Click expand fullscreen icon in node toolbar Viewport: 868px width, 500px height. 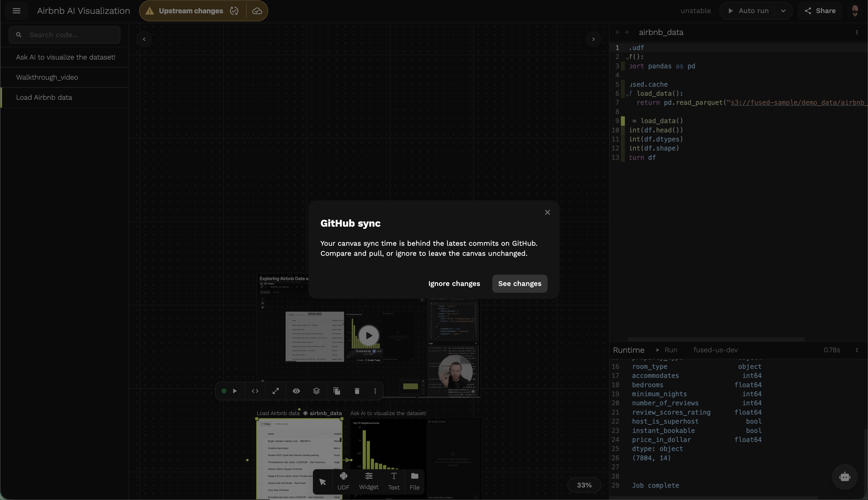pyautogui.click(x=276, y=391)
